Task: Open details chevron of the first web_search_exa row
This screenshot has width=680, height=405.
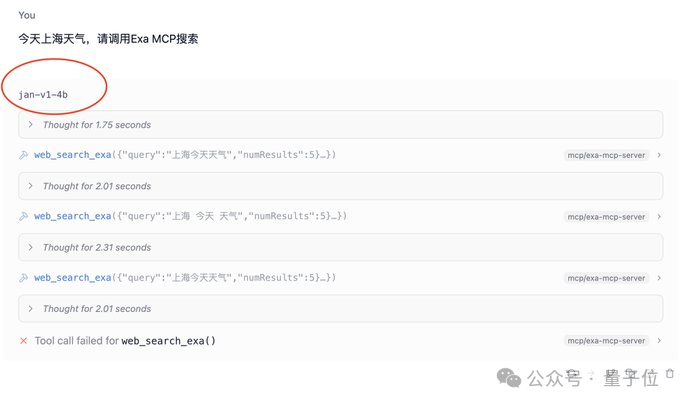Action: pos(659,155)
